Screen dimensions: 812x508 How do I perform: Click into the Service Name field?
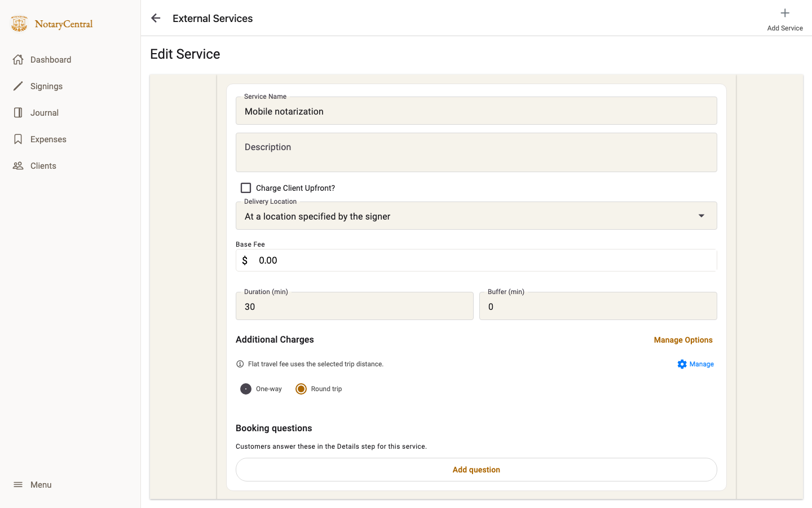coord(476,111)
